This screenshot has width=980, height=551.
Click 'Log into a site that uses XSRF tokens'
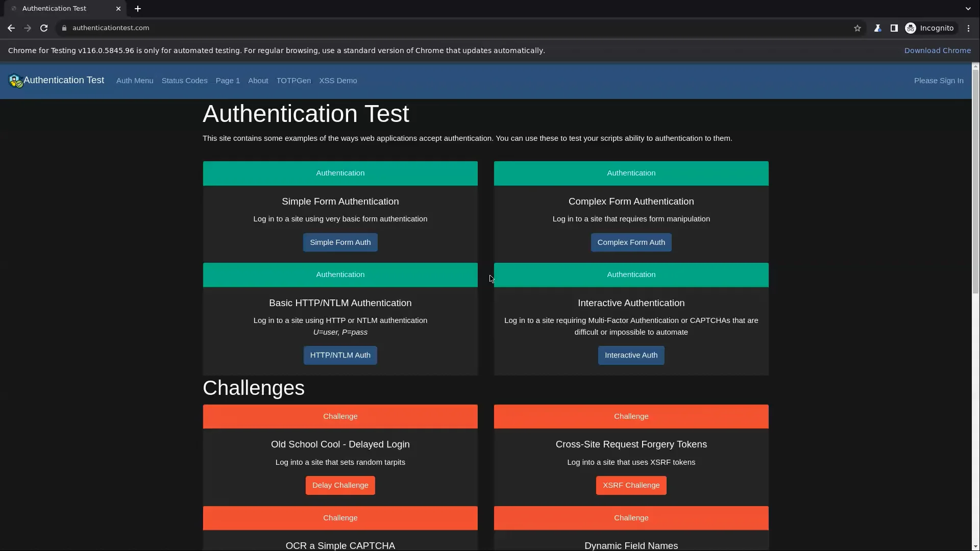(x=631, y=462)
